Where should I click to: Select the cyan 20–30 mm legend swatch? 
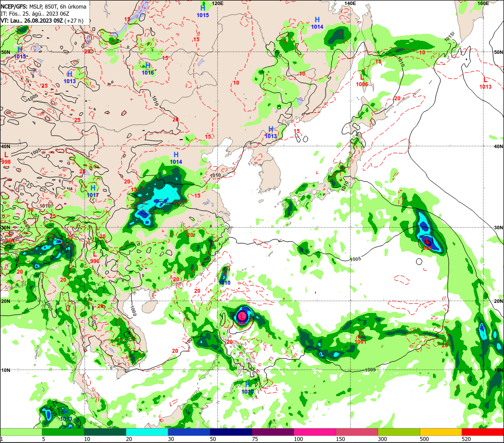click(x=147, y=432)
